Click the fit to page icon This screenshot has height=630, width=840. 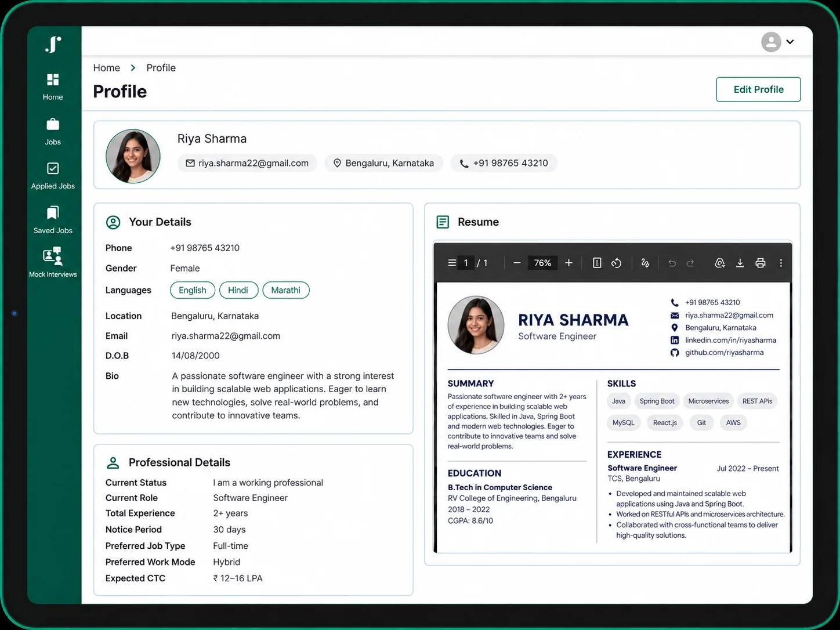coord(597,263)
